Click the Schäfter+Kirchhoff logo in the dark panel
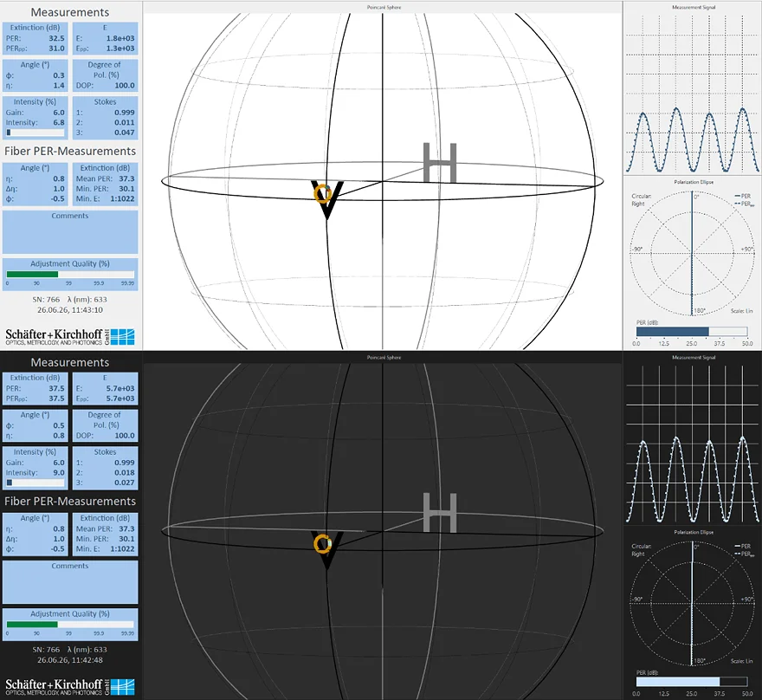 (70, 686)
